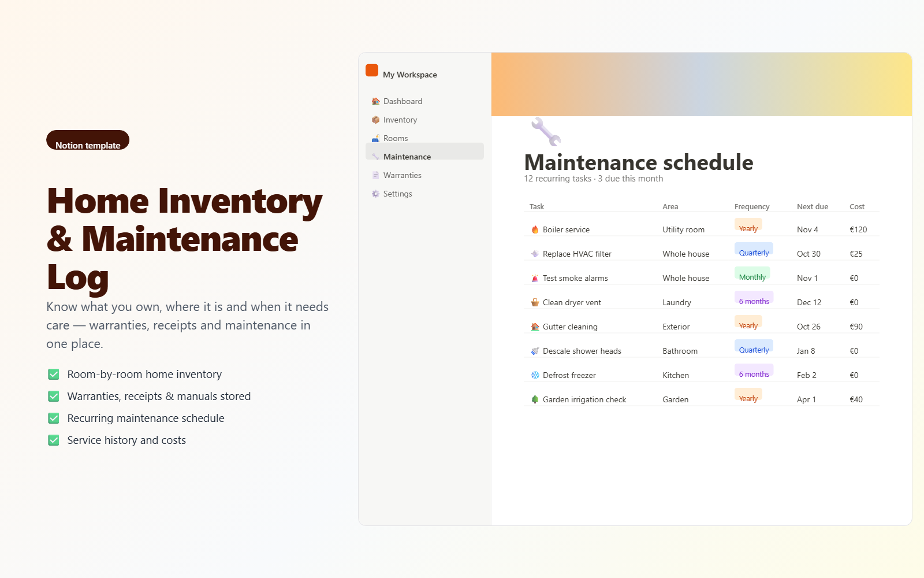Viewport: 924px width, 578px height.
Task: Sort by the Frequency column header
Action: pos(752,206)
